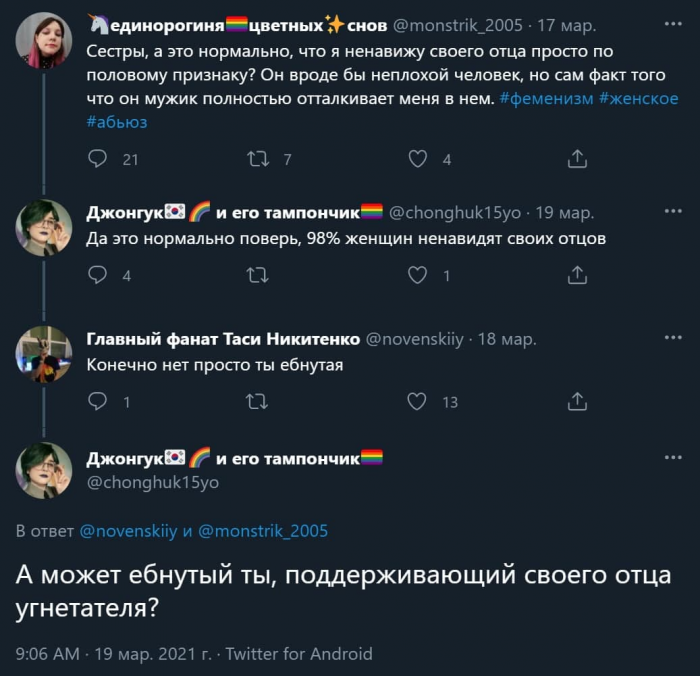The image size is (700, 676).
Task: Click the Twitter for Android source label
Action: point(299,654)
